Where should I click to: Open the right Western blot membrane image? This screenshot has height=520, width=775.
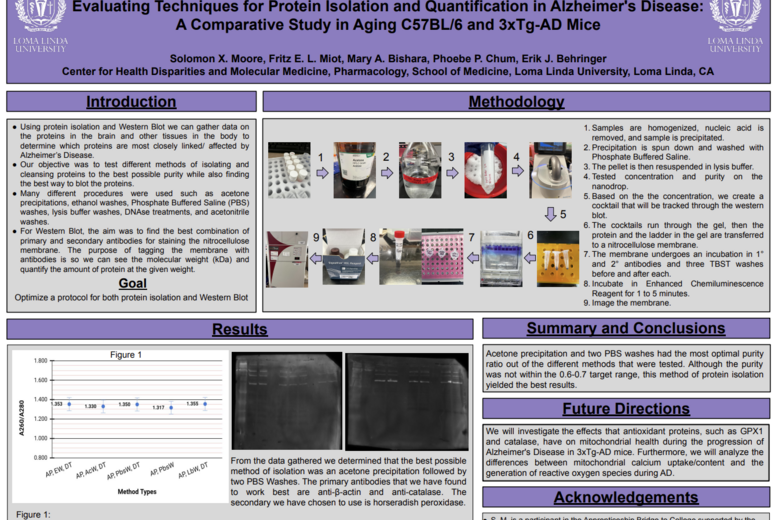(x=407, y=401)
